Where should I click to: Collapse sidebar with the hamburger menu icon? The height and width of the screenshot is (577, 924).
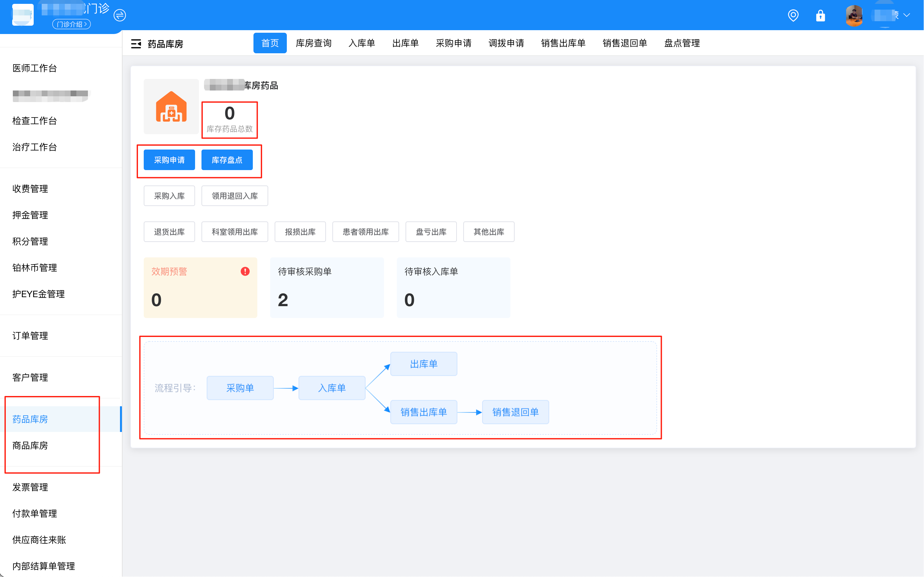[x=136, y=44]
